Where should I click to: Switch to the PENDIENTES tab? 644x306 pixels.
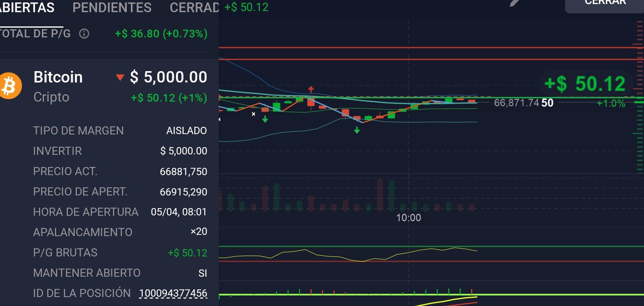click(112, 7)
